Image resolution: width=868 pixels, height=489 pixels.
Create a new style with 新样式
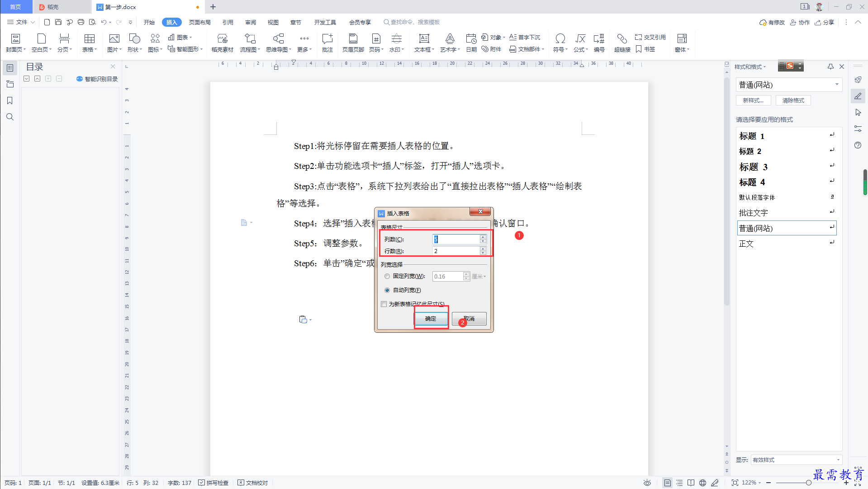point(754,101)
